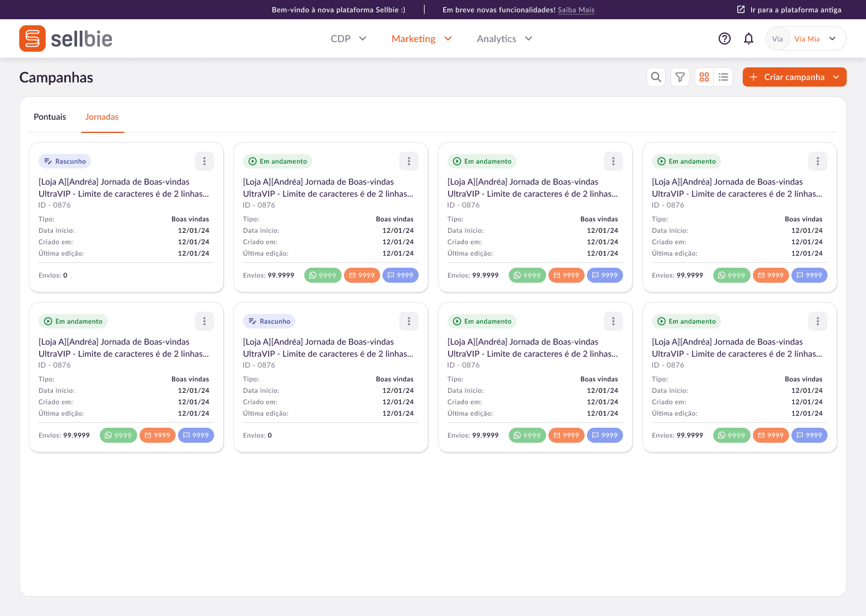The height and width of the screenshot is (616, 866).
Task: Open the Via Mia account dropdown
Action: point(806,38)
